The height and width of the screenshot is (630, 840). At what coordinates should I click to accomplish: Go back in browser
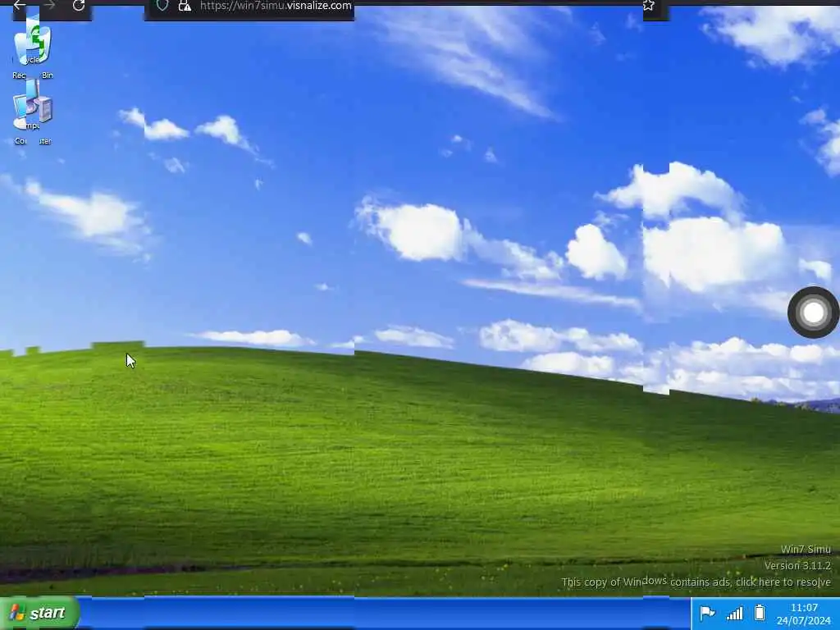point(20,6)
